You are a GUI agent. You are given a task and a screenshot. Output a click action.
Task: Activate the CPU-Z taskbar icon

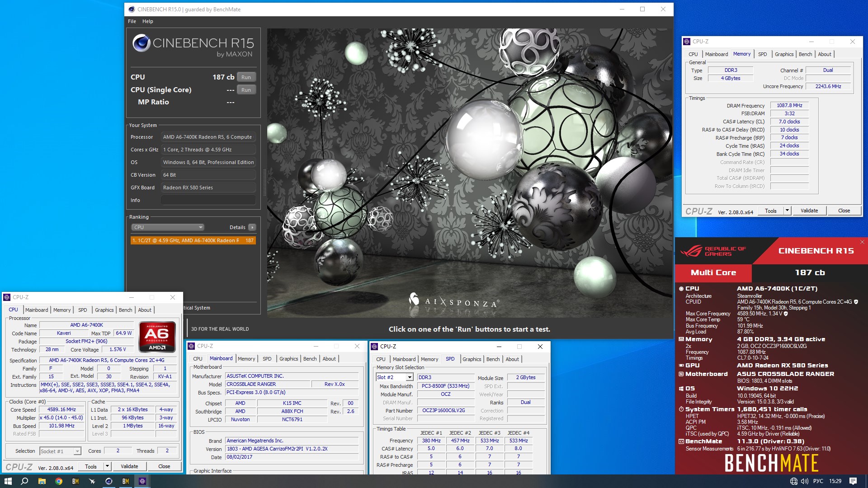(142, 481)
